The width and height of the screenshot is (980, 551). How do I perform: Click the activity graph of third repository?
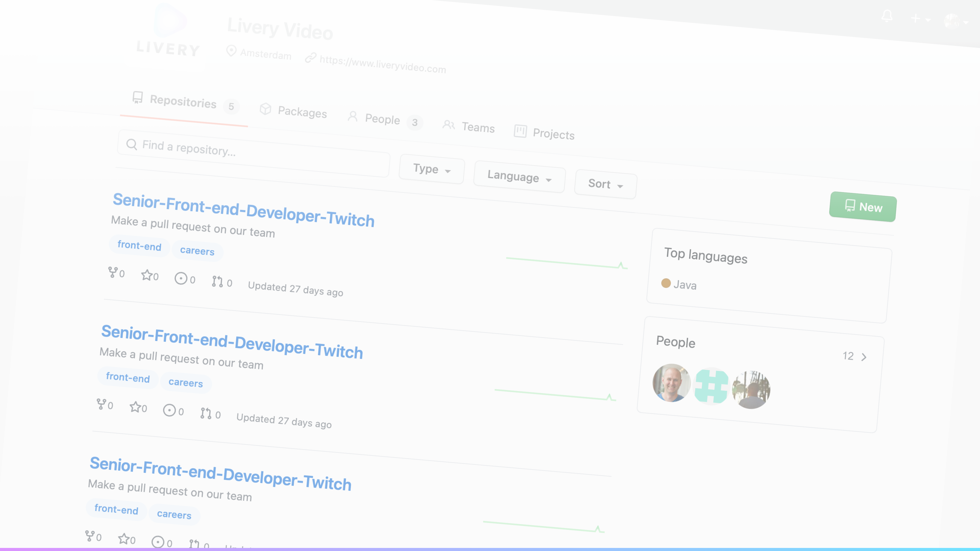(x=544, y=527)
